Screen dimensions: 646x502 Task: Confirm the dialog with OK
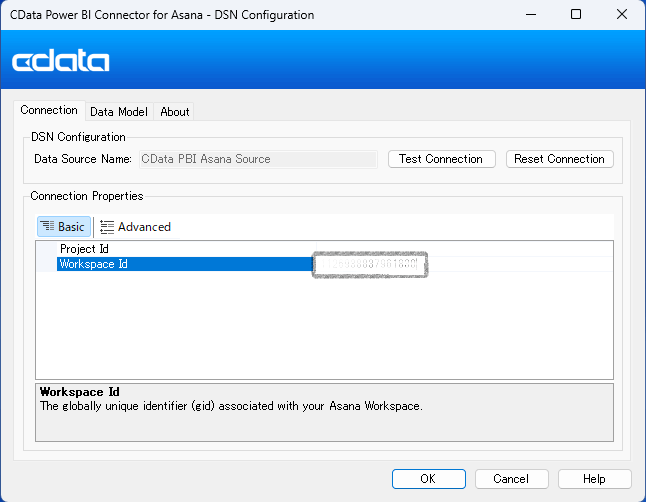pos(428,479)
